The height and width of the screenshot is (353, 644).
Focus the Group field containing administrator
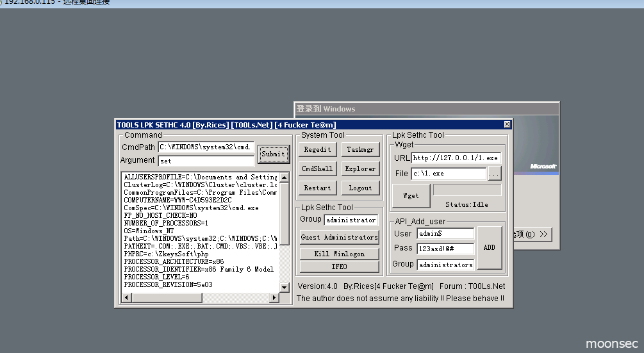click(x=351, y=220)
